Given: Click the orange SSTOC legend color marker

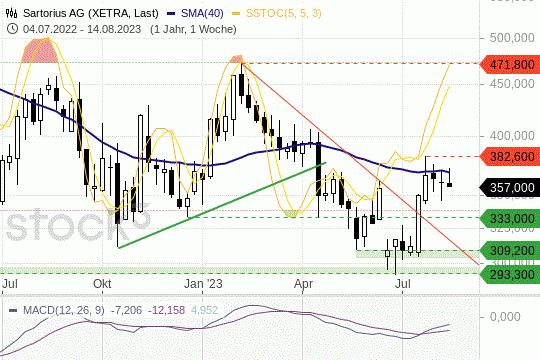Looking at the screenshot, I should (x=236, y=14).
